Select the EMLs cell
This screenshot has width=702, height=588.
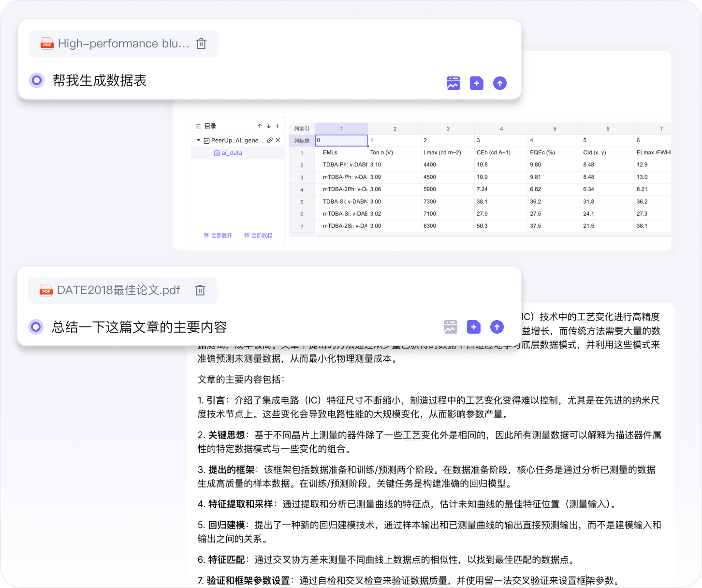(341, 153)
